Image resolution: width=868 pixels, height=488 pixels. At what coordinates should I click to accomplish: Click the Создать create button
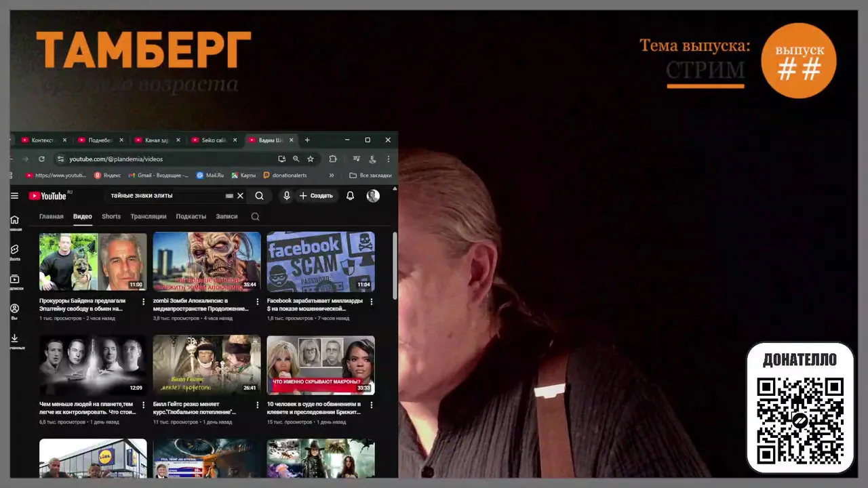(x=316, y=196)
